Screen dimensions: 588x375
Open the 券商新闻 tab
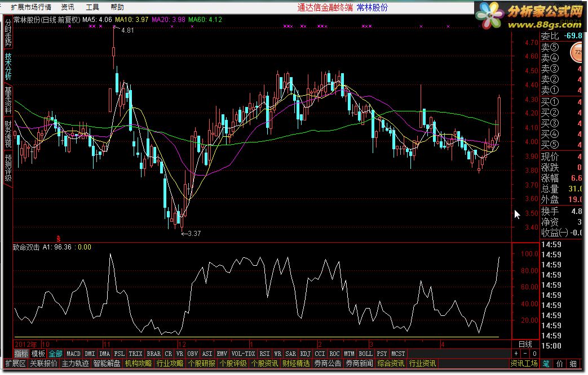[359, 363]
